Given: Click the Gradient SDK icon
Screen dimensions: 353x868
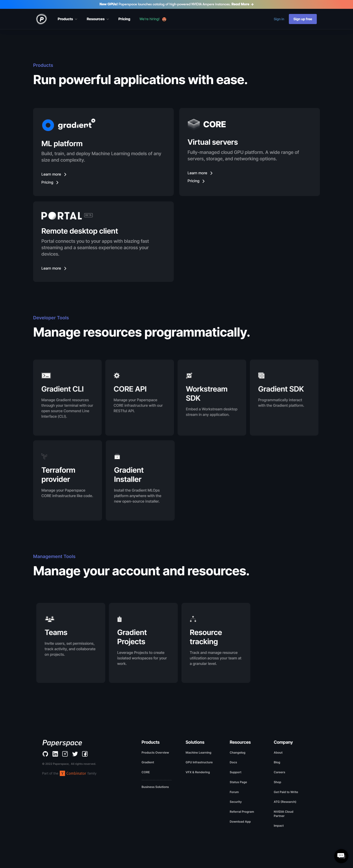Looking at the screenshot, I should click(x=261, y=375).
